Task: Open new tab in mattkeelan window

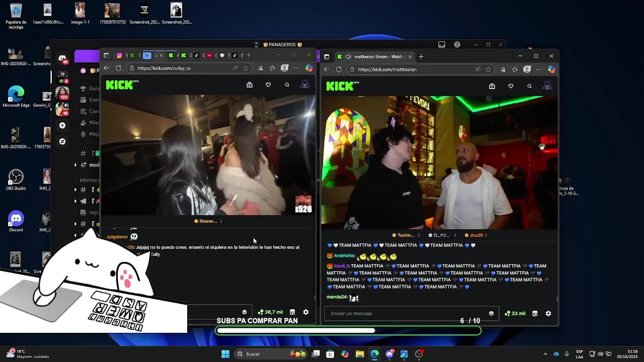Action: click(x=421, y=56)
